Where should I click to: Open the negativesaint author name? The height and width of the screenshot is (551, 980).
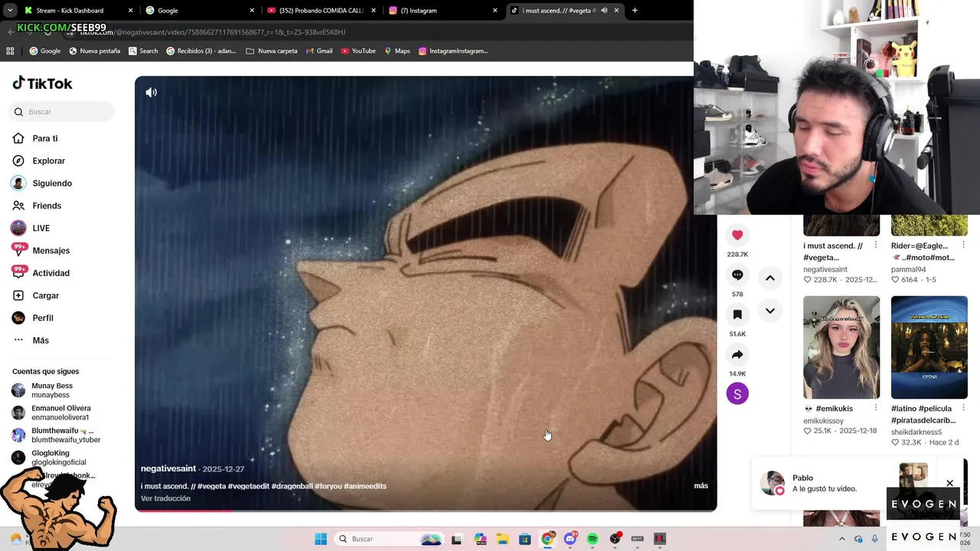(x=168, y=468)
